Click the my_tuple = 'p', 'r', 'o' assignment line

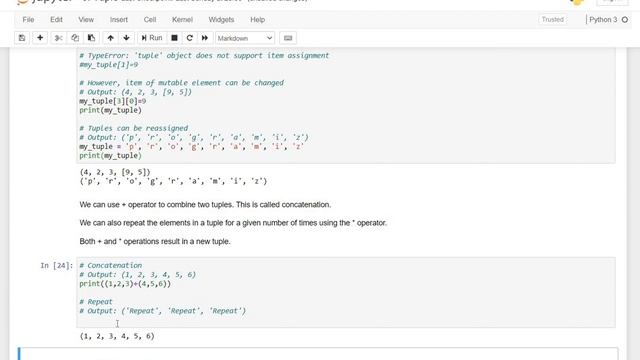pyautogui.click(x=191, y=147)
